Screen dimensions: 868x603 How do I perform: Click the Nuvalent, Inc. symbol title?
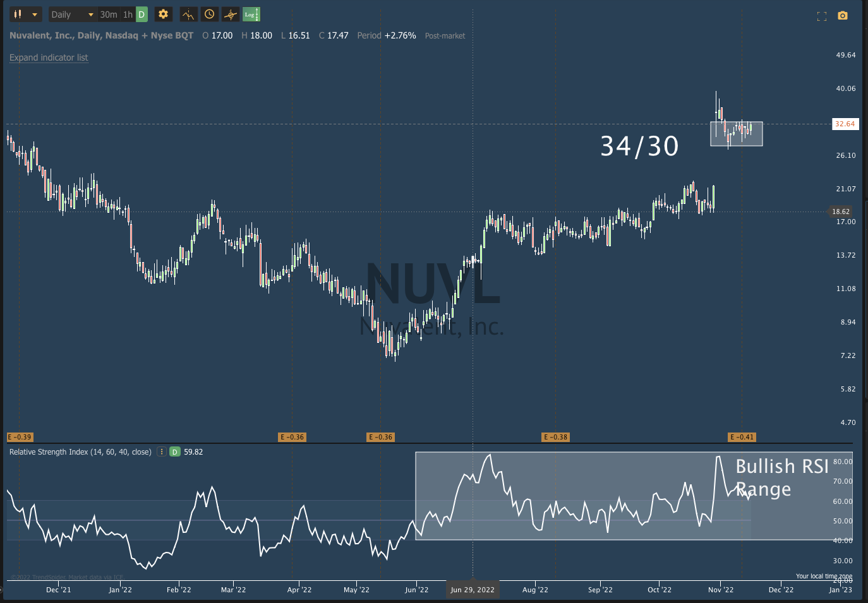click(x=101, y=35)
